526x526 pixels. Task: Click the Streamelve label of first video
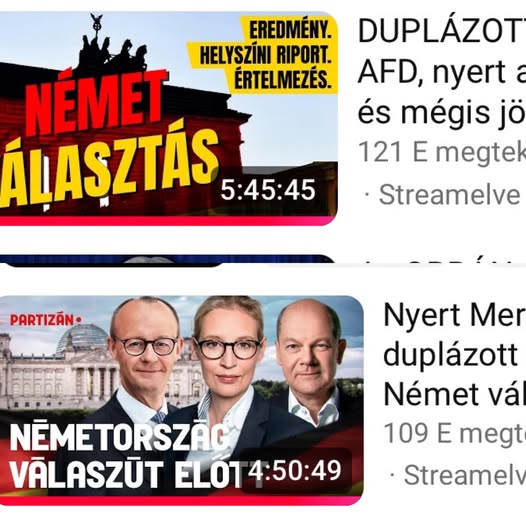tap(450, 195)
